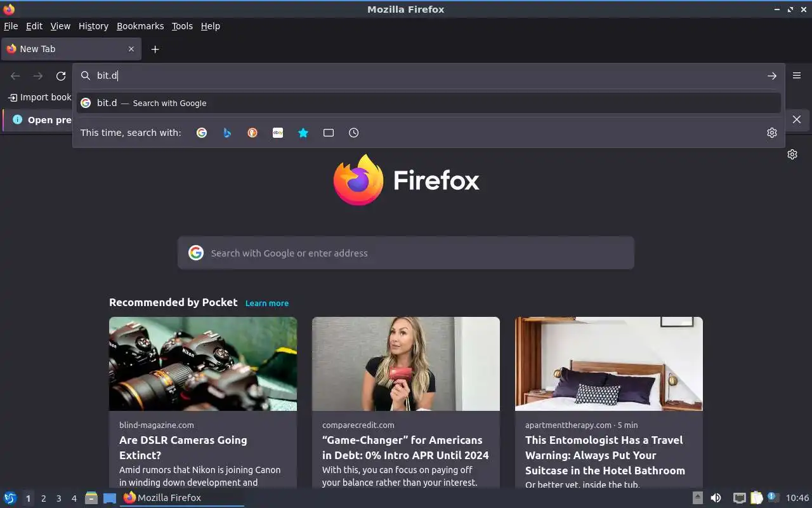
Task: Switch to workspace 1
Action: click(28, 498)
